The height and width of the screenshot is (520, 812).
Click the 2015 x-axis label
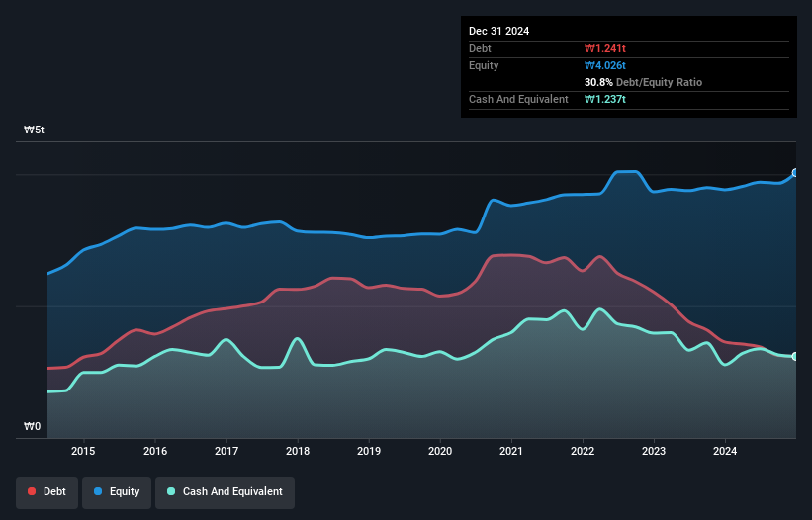tap(83, 451)
